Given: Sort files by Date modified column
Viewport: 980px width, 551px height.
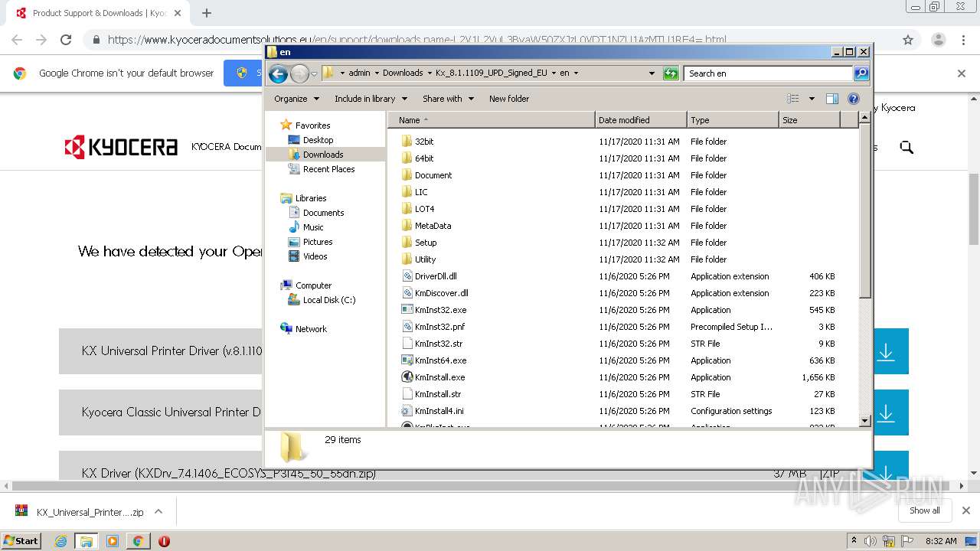Looking at the screenshot, I should click(640, 120).
